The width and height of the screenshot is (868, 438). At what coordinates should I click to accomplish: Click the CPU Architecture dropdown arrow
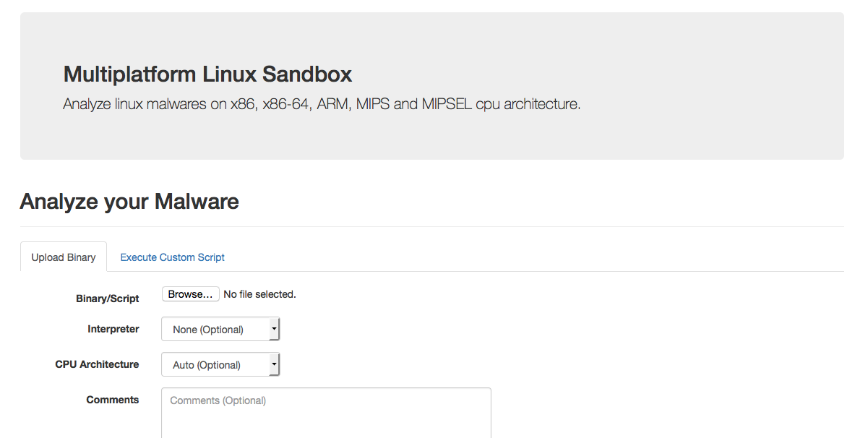pos(275,364)
